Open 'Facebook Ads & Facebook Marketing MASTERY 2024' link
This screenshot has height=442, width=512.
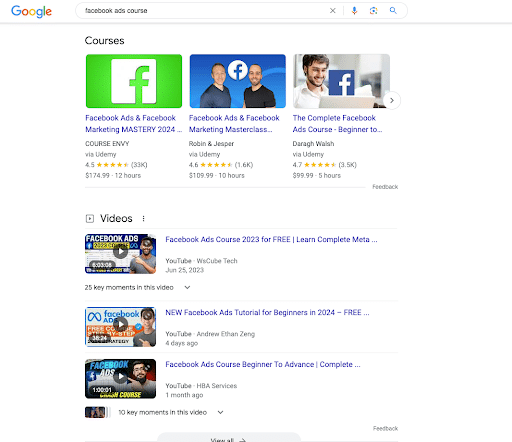tap(133, 124)
